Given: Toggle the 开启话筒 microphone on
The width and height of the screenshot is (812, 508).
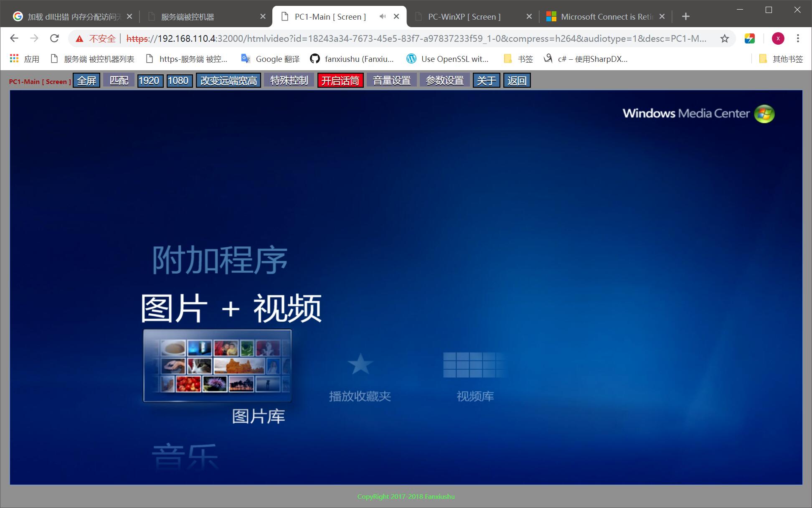Looking at the screenshot, I should [340, 80].
